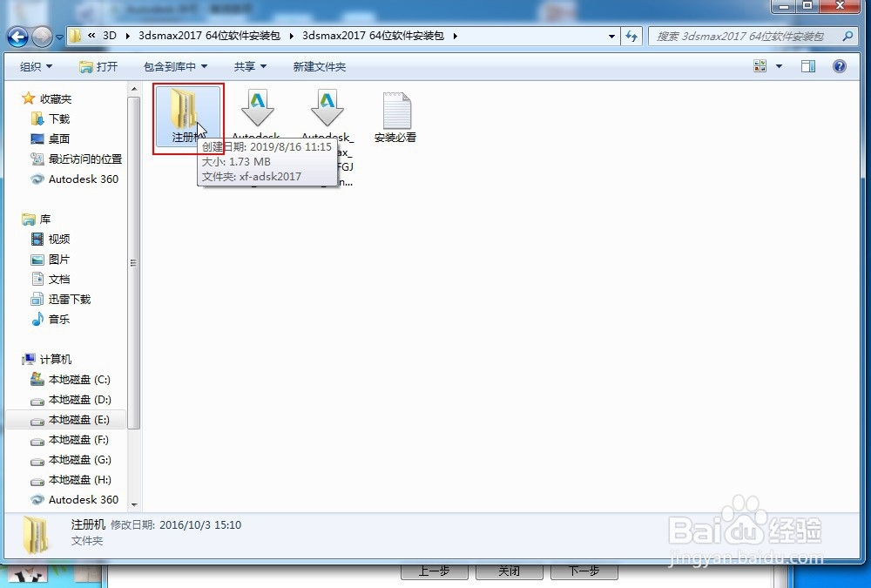
Task: Click the address bar refresh icon
Action: [x=631, y=36]
